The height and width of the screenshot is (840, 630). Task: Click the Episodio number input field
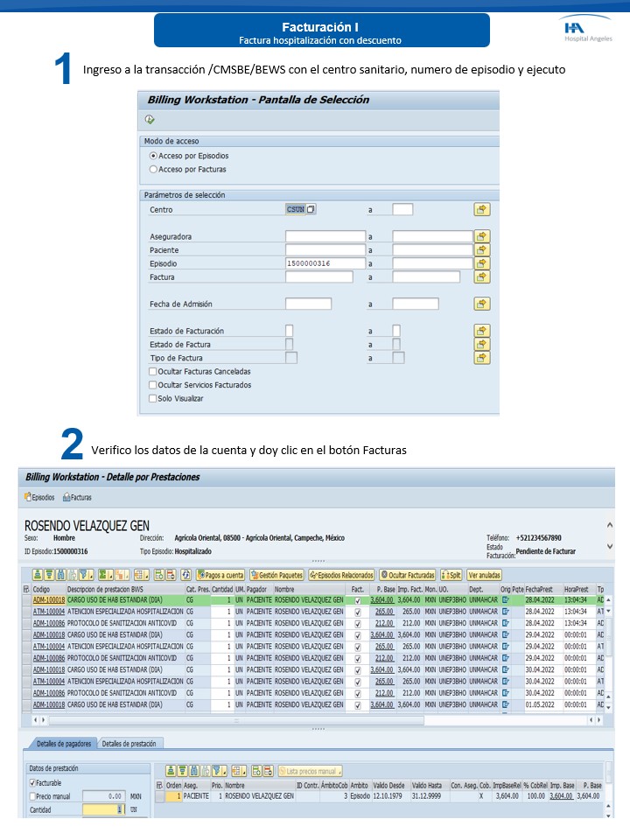[x=325, y=263]
